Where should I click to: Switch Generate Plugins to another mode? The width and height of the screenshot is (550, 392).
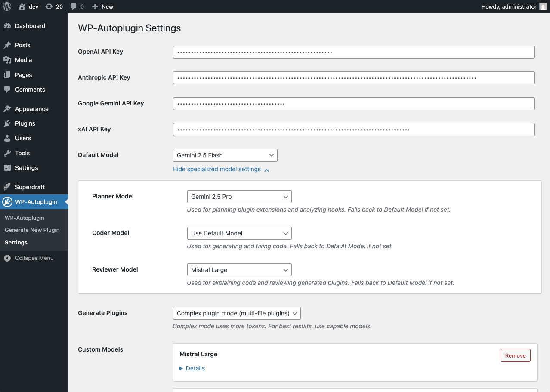(236, 313)
